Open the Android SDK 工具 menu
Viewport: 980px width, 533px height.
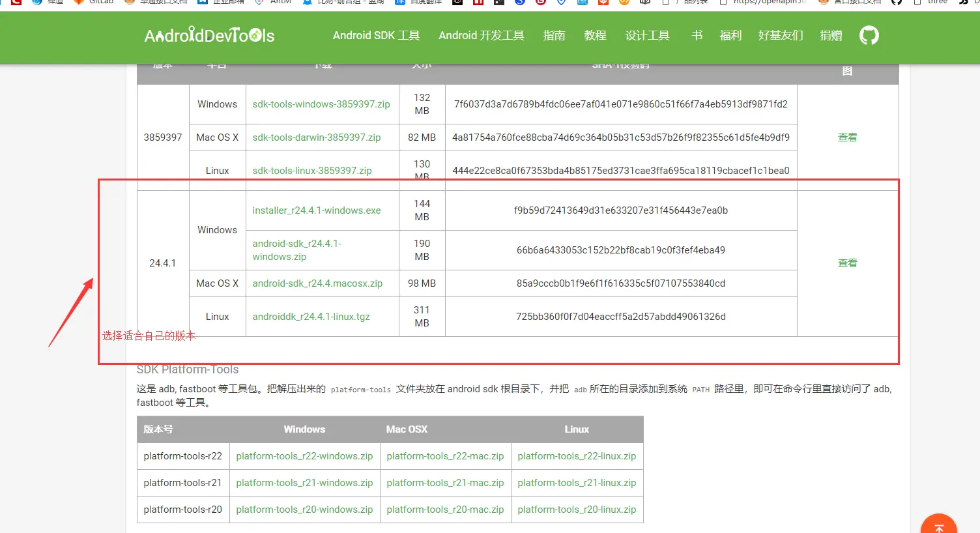point(376,35)
